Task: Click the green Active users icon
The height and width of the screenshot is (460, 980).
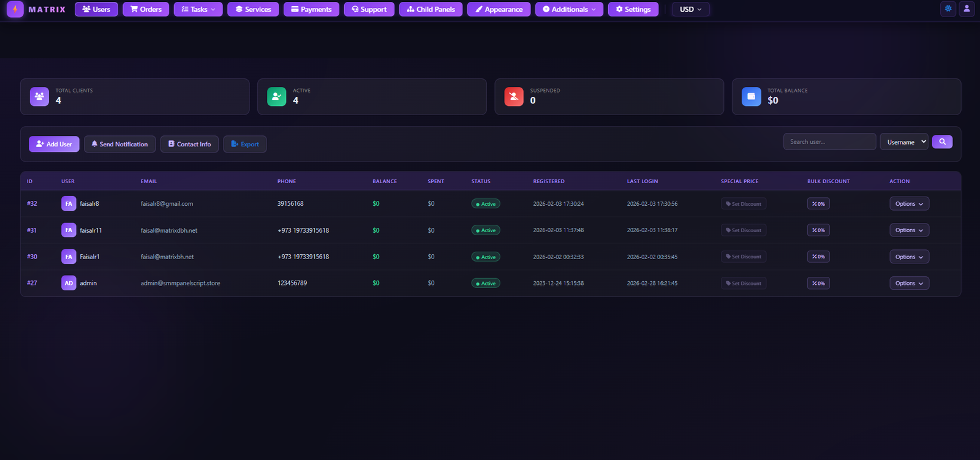Action: tap(277, 96)
